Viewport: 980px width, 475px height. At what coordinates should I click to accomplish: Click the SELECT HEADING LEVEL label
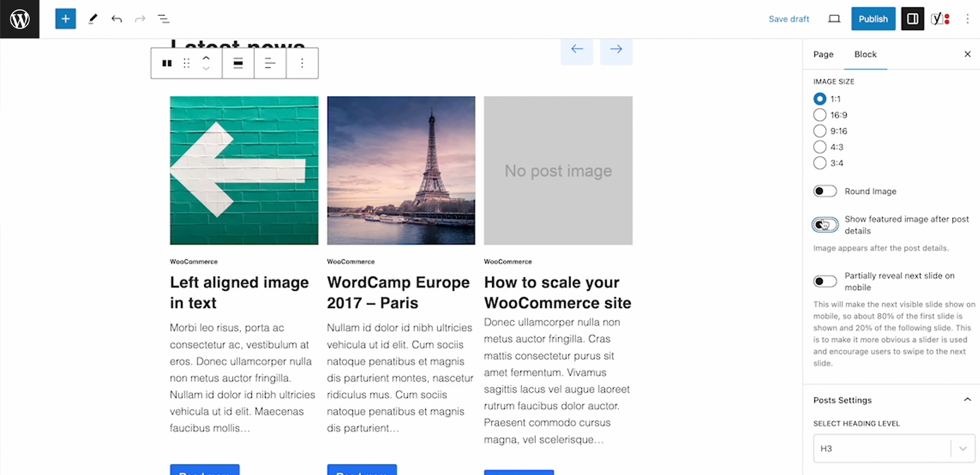point(857,424)
